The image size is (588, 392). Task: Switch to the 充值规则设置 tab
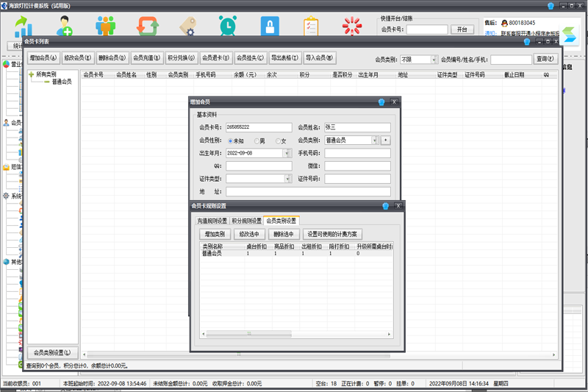211,221
